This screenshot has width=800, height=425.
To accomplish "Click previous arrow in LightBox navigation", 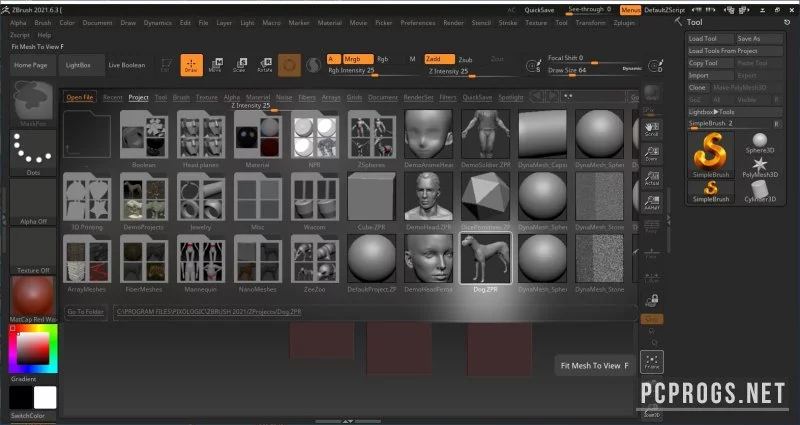I will coord(536,96).
